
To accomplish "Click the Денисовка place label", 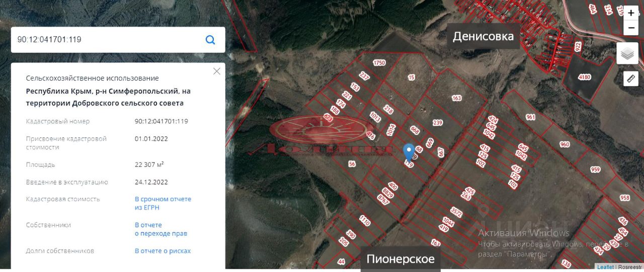I will point(484,36).
